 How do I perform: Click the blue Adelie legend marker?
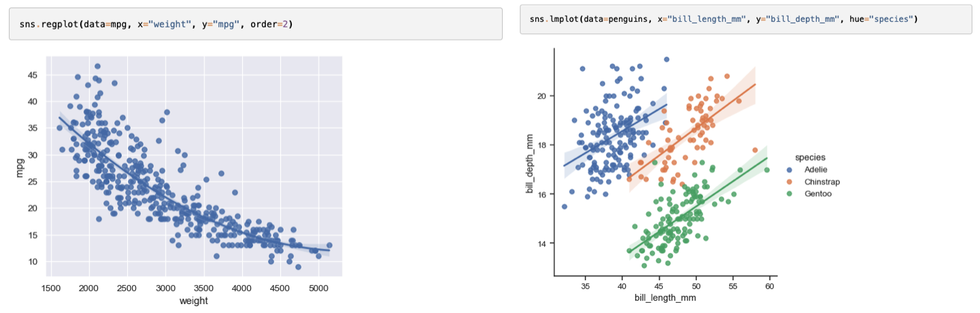(x=789, y=169)
